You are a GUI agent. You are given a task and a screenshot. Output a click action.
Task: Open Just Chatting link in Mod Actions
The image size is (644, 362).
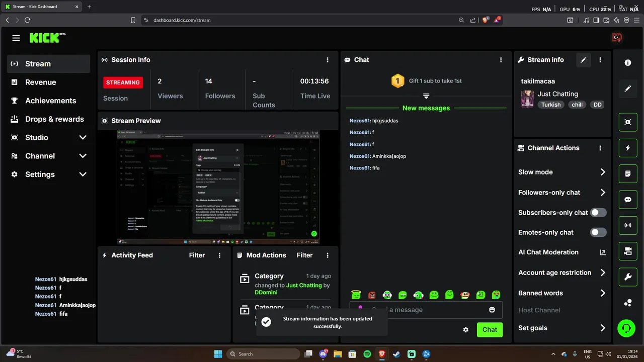[304, 285]
